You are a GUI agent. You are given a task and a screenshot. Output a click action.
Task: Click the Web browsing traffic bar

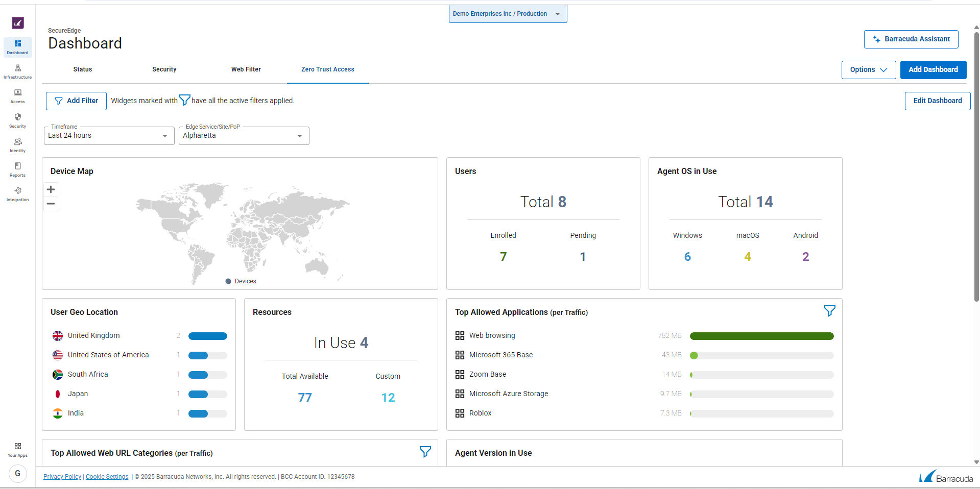[x=761, y=336]
